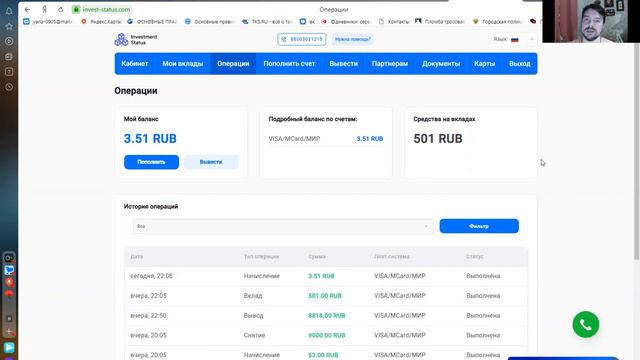Select the сегодня, 22:06 Начисление row
Image resolution: width=640 pixels, height=360 pixels.
(326, 276)
